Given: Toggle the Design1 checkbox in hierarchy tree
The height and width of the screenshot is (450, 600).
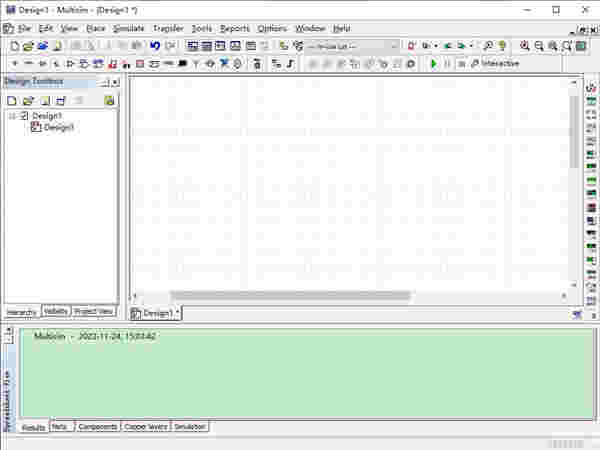Looking at the screenshot, I should (x=25, y=116).
